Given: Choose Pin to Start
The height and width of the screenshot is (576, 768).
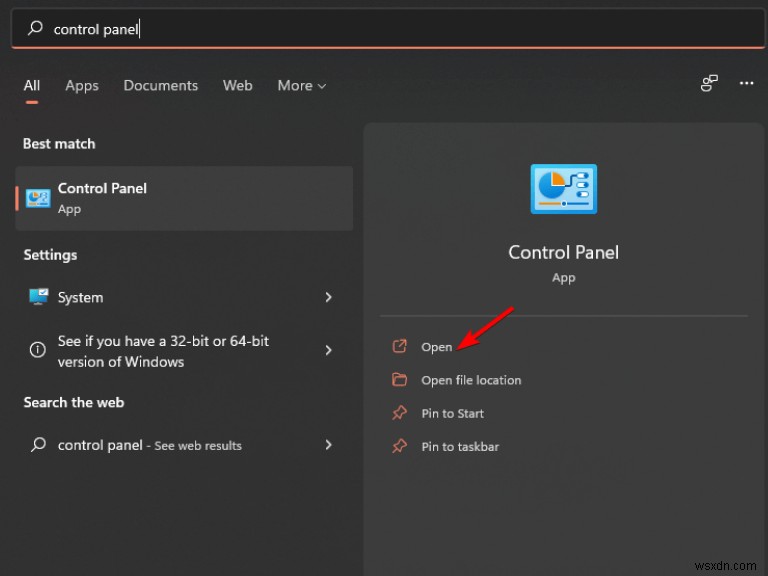Looking at the screenshot, I should pos(453,414).
